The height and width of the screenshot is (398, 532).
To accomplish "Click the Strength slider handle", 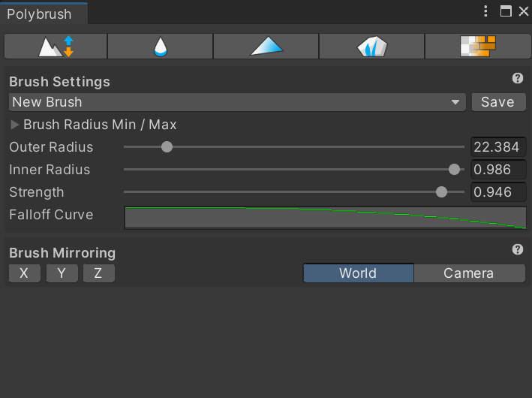I will click(441, 192).
